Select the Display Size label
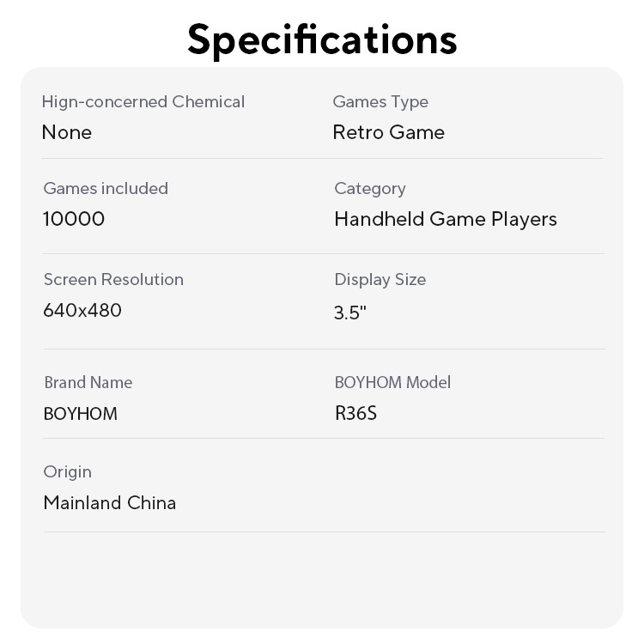 (x=380, y=279)
